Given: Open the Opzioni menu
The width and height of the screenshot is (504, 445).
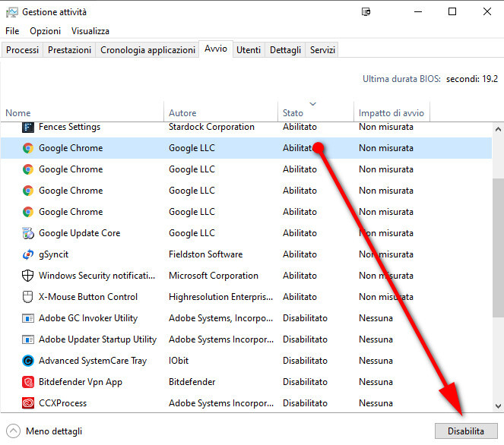Looking at the screenshot, I should pyautogui.click(x=46, y=31).
